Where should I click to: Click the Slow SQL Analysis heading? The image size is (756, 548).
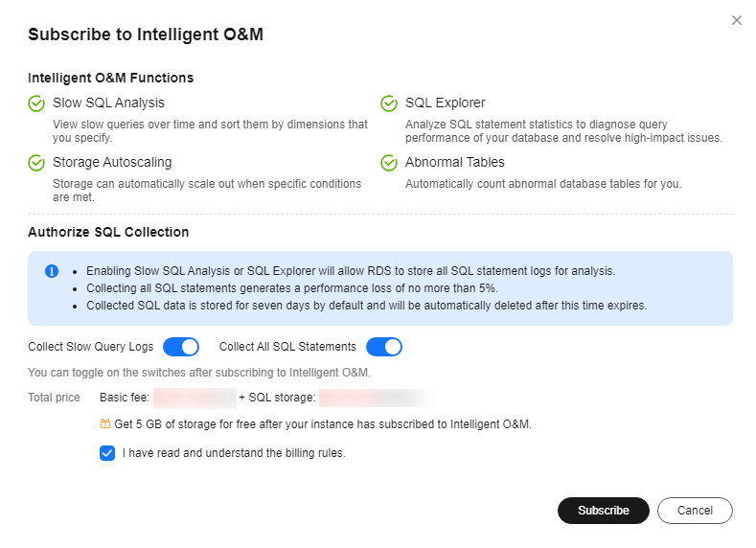[x=108, y=103]
